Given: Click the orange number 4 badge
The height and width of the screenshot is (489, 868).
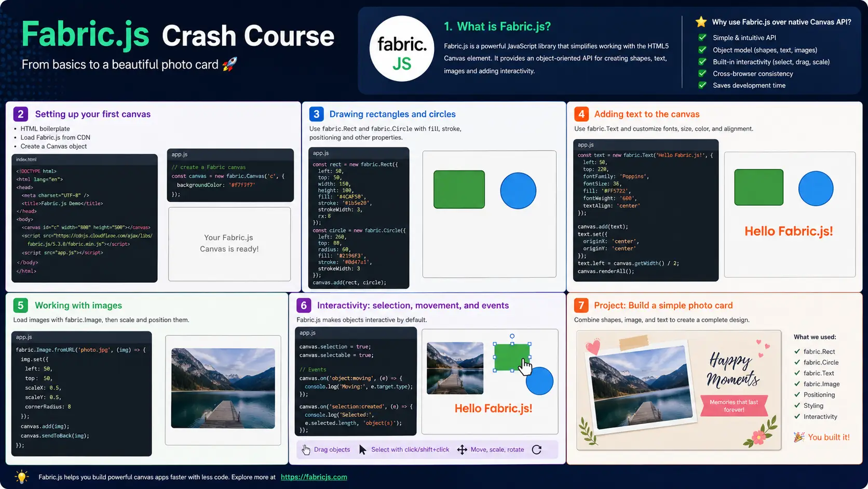Looking at the screenshot, I should [x=581, y=114].
